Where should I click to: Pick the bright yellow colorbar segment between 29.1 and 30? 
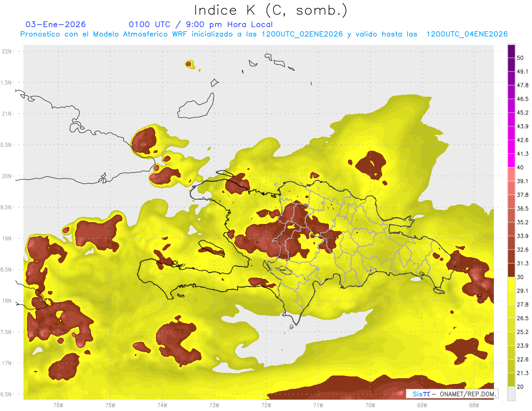[511, 284]
